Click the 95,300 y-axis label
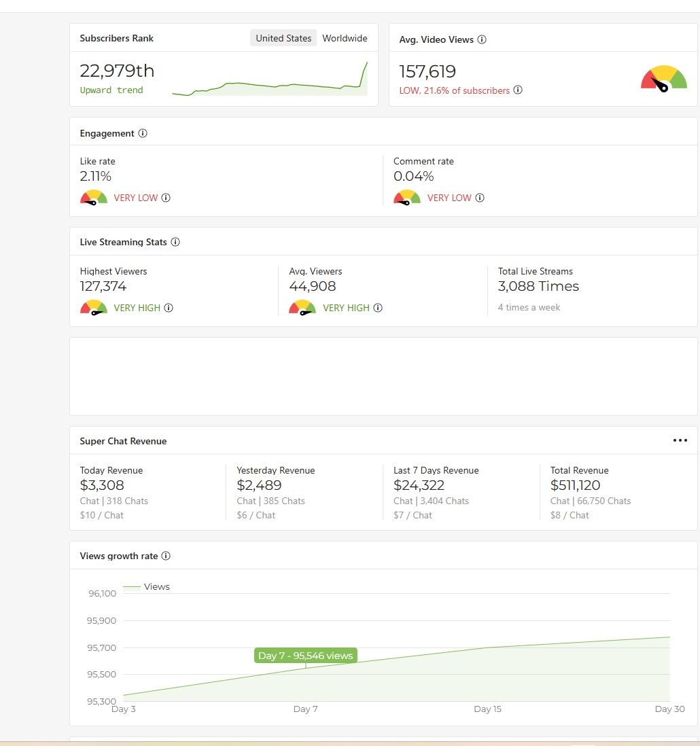 (101, 701)
